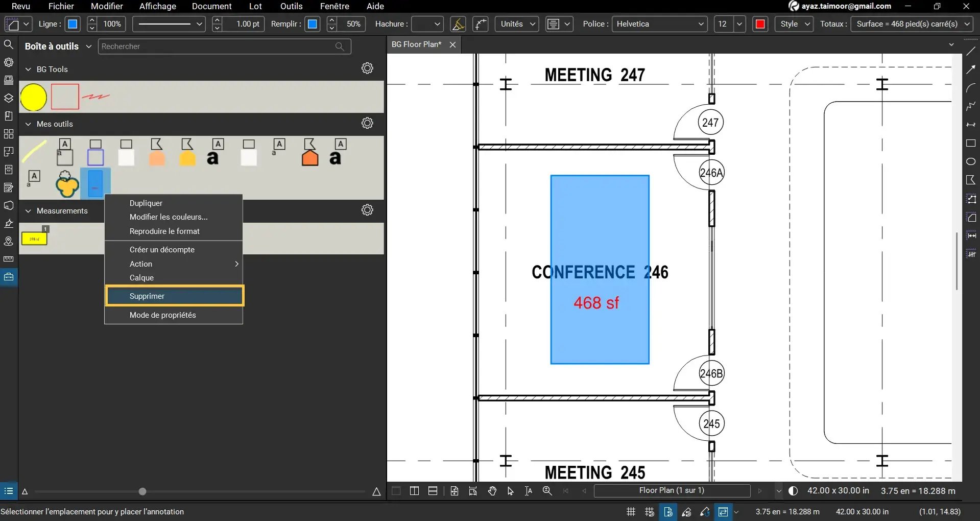Pick the yellow circle tool in BG Tools
Viewport: 980px width, 521px height.
34,97
